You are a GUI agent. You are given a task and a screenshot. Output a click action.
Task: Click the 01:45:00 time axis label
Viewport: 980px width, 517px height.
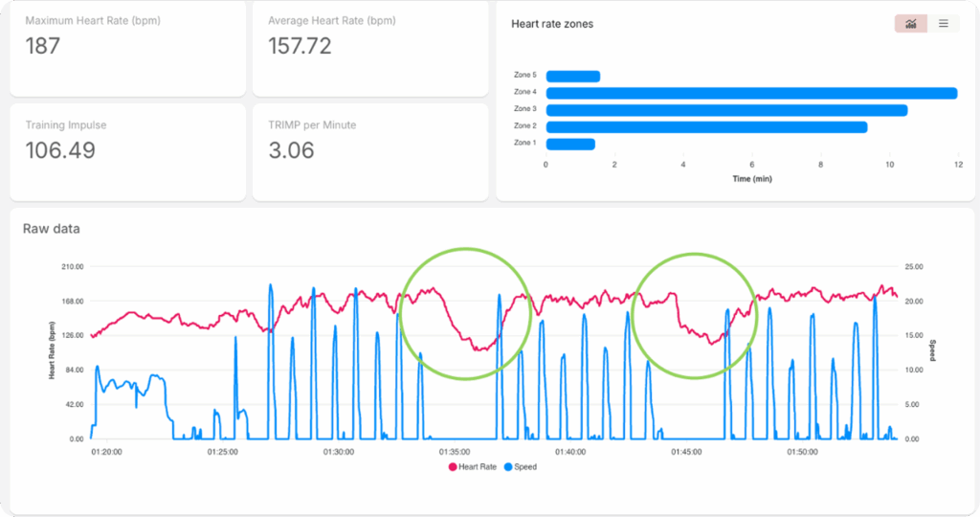[x=686, y=451]
